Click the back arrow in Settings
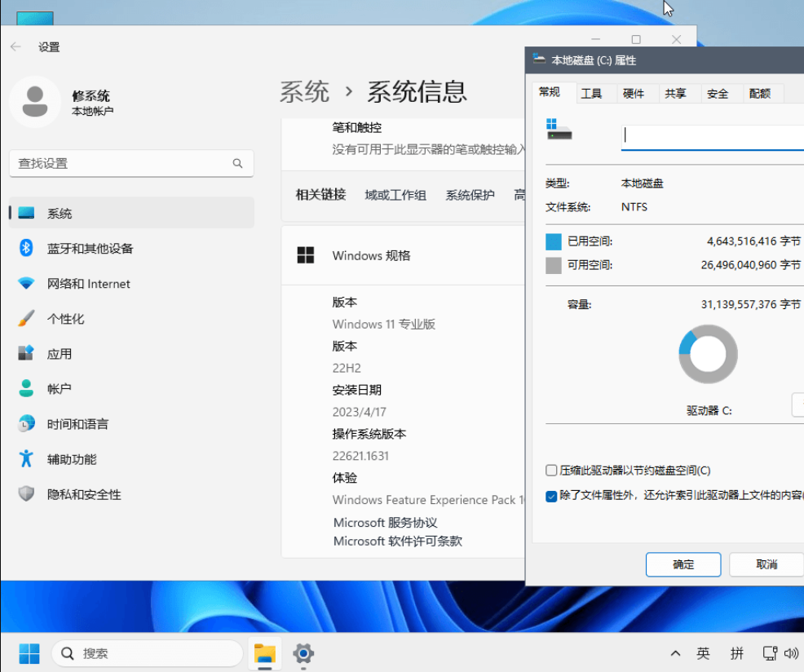Image resolution: width=804 pixels, height=672 pixels. [x=15, y=46]
